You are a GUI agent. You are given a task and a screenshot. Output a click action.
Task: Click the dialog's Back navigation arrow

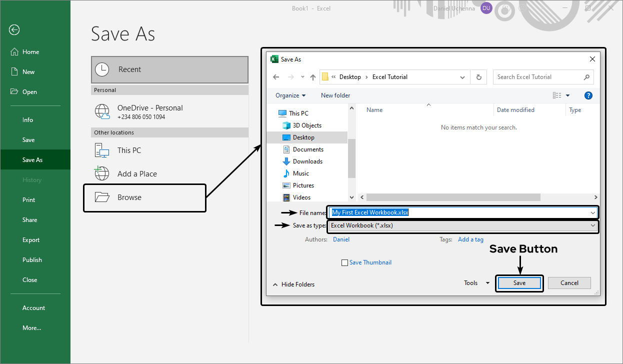(x=276, y=77)
